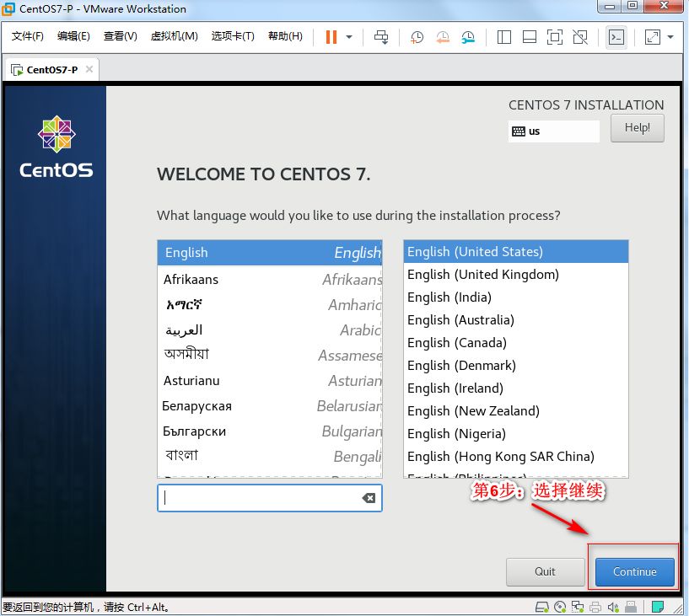Click the sound device status bar icon
This screenshot has height=616, width=689.
614,606
